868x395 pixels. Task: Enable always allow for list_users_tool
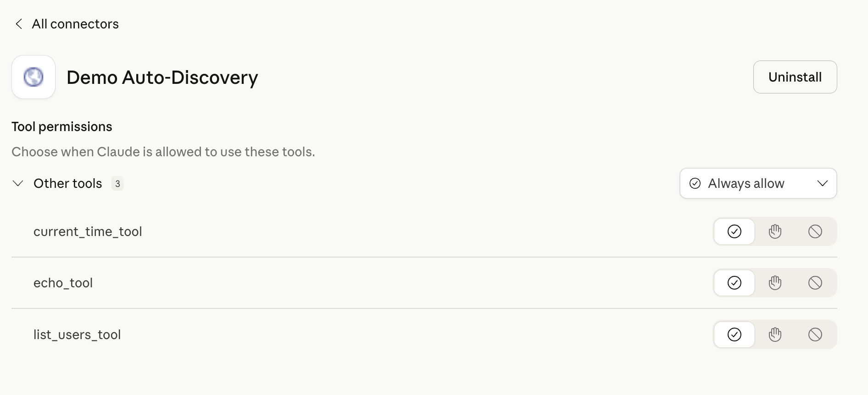click(734, 335)
